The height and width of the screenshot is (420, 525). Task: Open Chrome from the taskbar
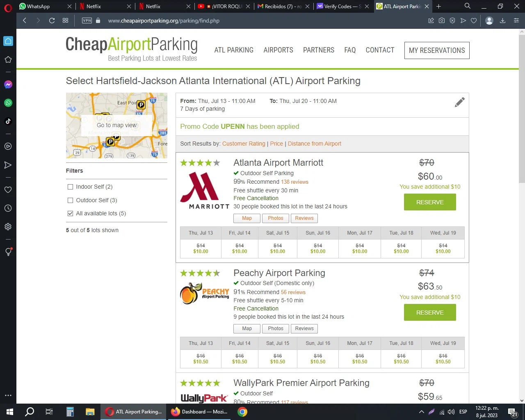[242, 412]
